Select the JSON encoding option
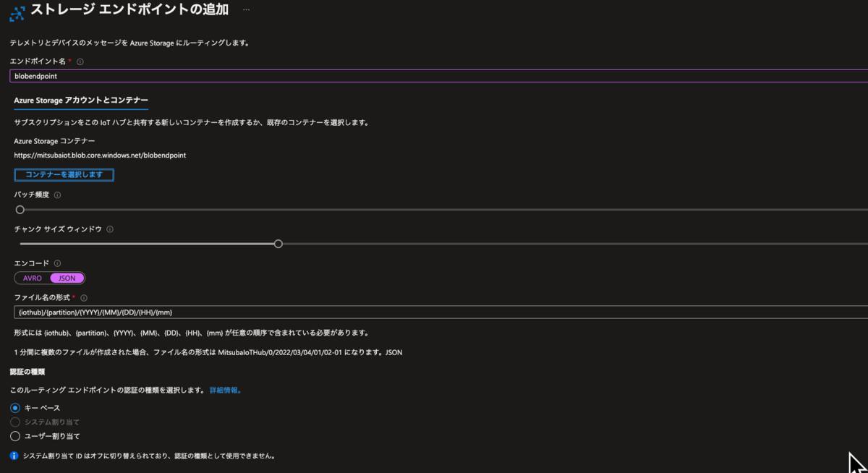 point(67,278)
